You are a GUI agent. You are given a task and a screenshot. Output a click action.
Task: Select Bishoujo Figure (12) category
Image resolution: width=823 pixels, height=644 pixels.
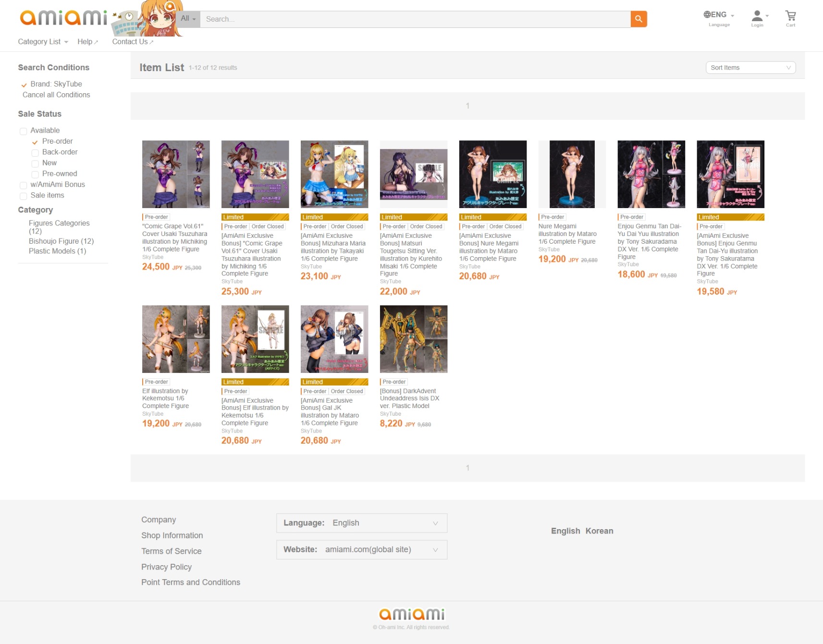[61, 241]
